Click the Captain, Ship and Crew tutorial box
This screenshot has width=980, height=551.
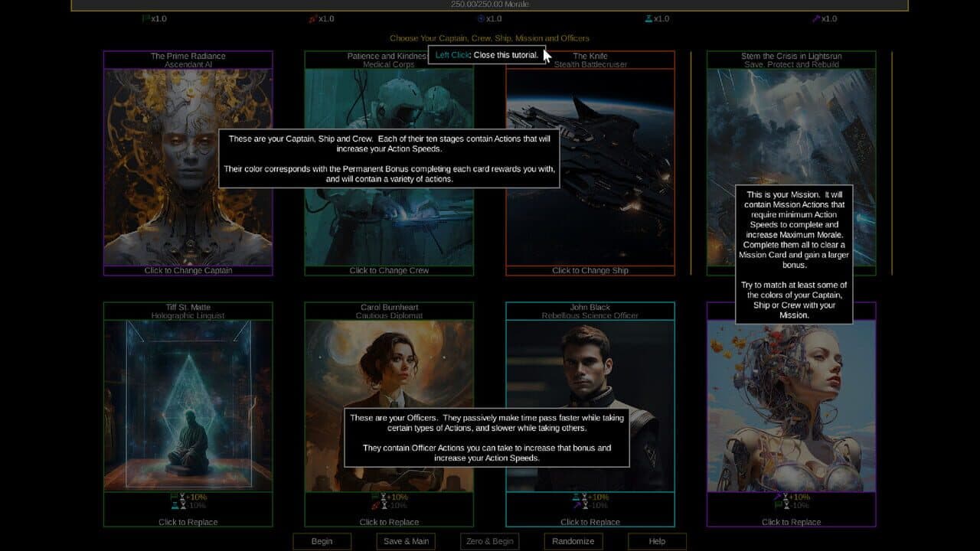389,158
